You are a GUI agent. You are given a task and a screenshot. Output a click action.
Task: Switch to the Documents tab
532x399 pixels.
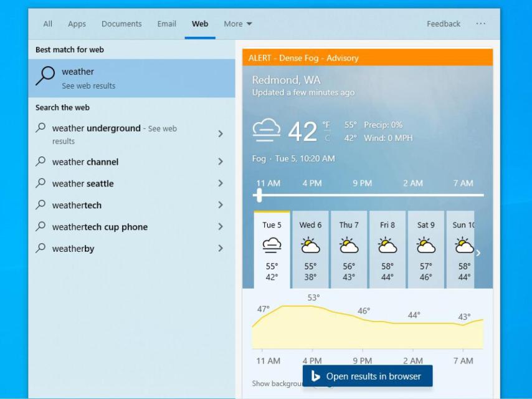[x=121, y=24]
